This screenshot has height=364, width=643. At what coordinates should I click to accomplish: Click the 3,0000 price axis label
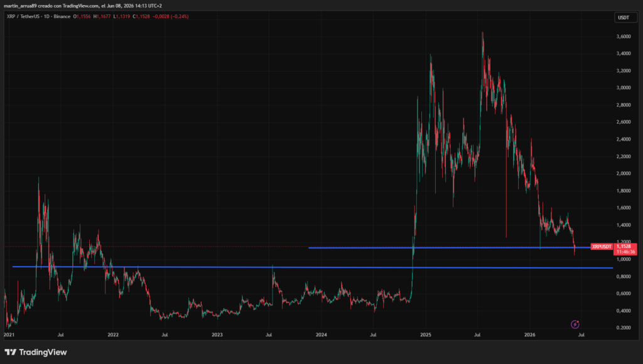pyautogui.click(x=624, y=88)
